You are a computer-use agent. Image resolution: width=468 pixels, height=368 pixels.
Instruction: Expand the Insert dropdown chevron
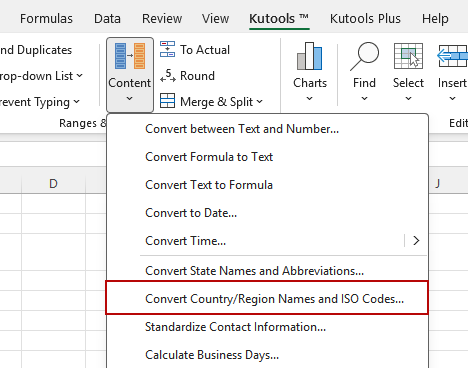pos(452,98)
